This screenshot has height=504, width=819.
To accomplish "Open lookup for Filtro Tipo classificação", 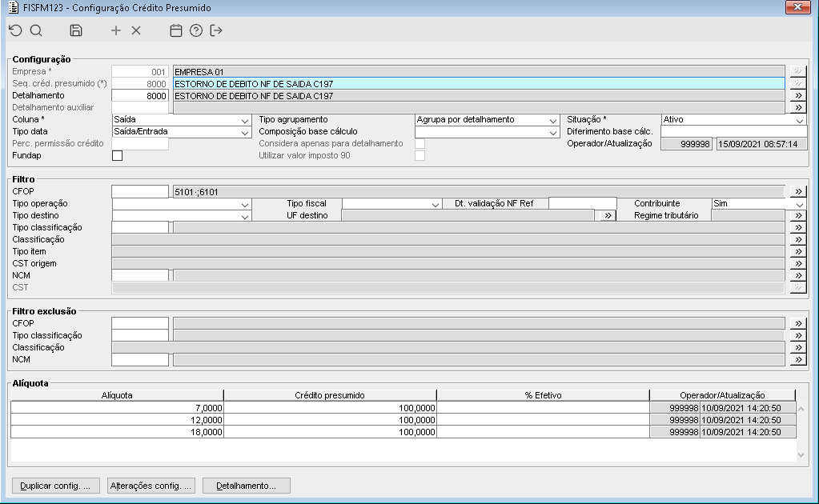I will tap(798, 227).
